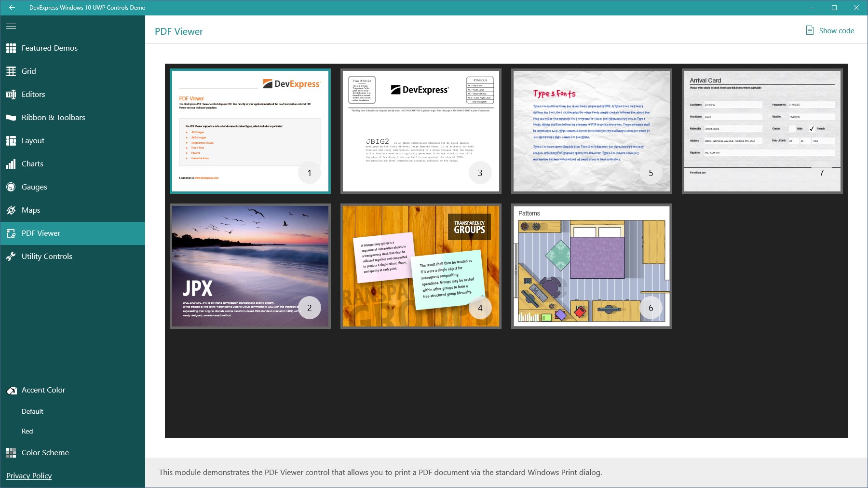Open page 2 JPX beach thumbnail
The height and width of the screenshot is (488, 868).
click(250, 266)
